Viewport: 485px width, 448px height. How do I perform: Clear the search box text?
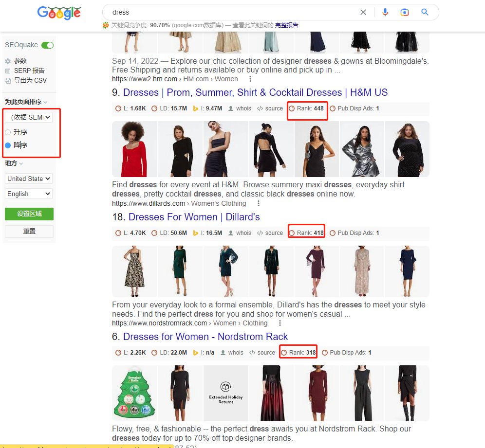click(x=363, y=12)
